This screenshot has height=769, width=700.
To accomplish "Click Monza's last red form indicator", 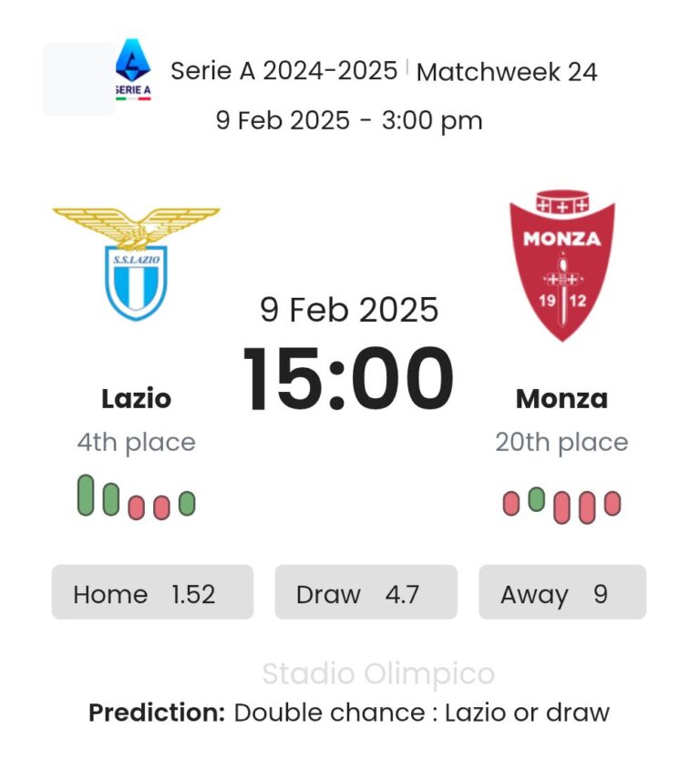I will click(x=612, y=503).
